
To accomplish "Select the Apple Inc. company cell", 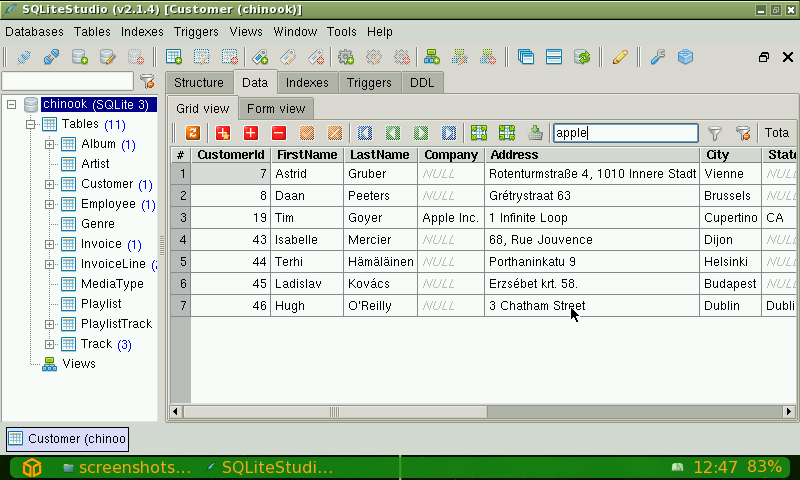I will click(x=451, y=218).
